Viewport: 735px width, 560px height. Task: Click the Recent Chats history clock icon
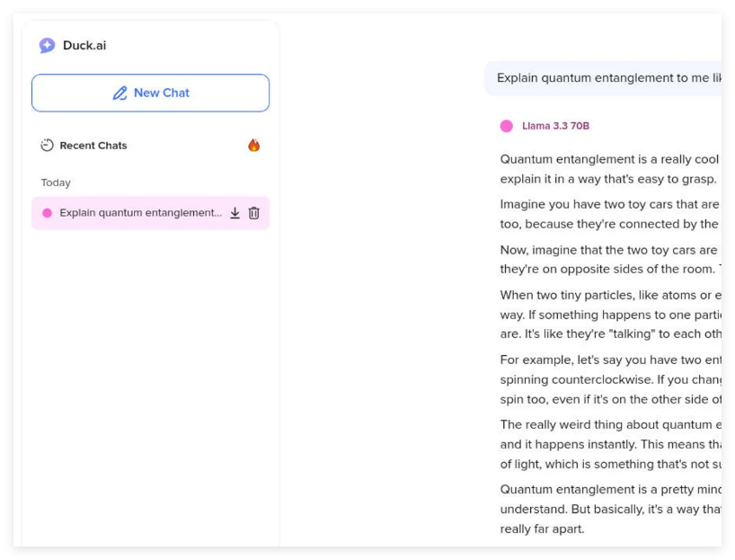[46, 145]
